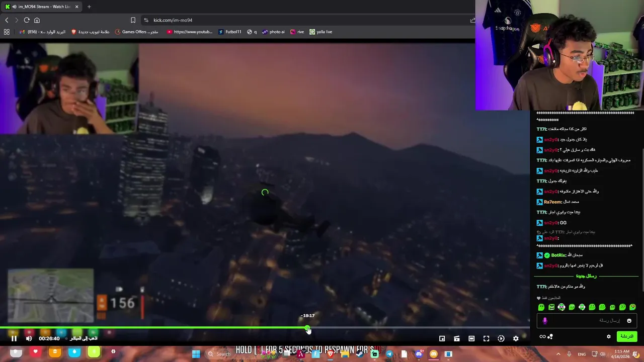
Task: Send the chat message with green button
Action: click(626, 336)
